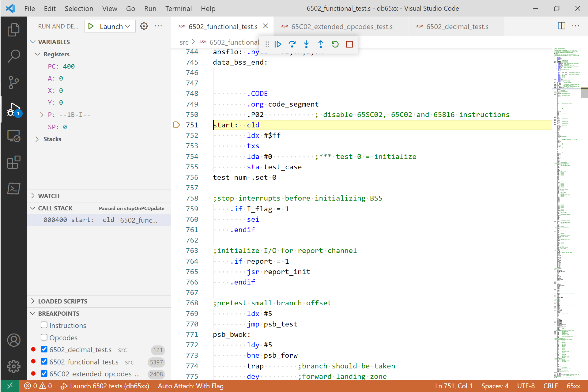Stop debugging with the red square icon
The width and height of the screenshot is (588, 392).
coord(349,44)
